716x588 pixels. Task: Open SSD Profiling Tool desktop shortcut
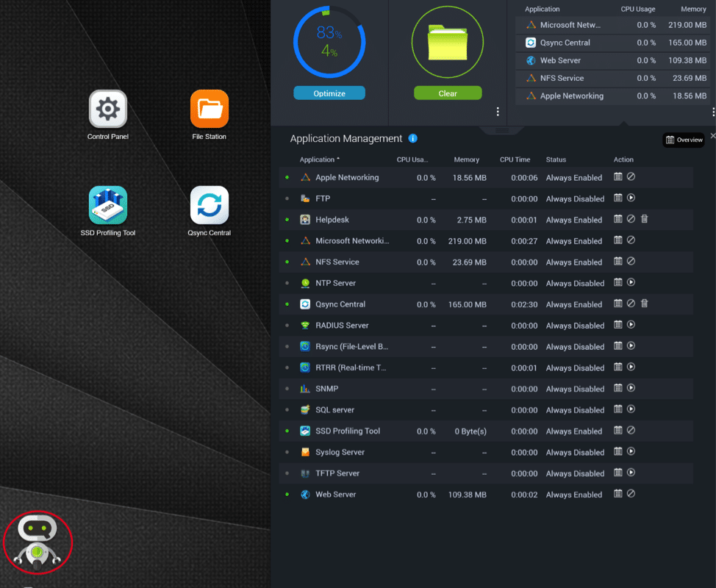pyautogui.click(x=108, y=206)
